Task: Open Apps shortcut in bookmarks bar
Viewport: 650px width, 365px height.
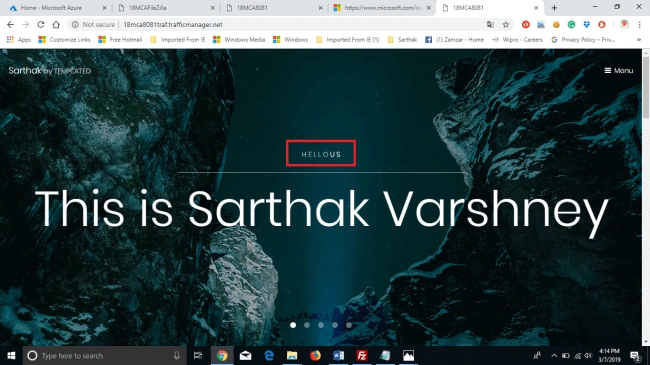Action: pos(19,40)
